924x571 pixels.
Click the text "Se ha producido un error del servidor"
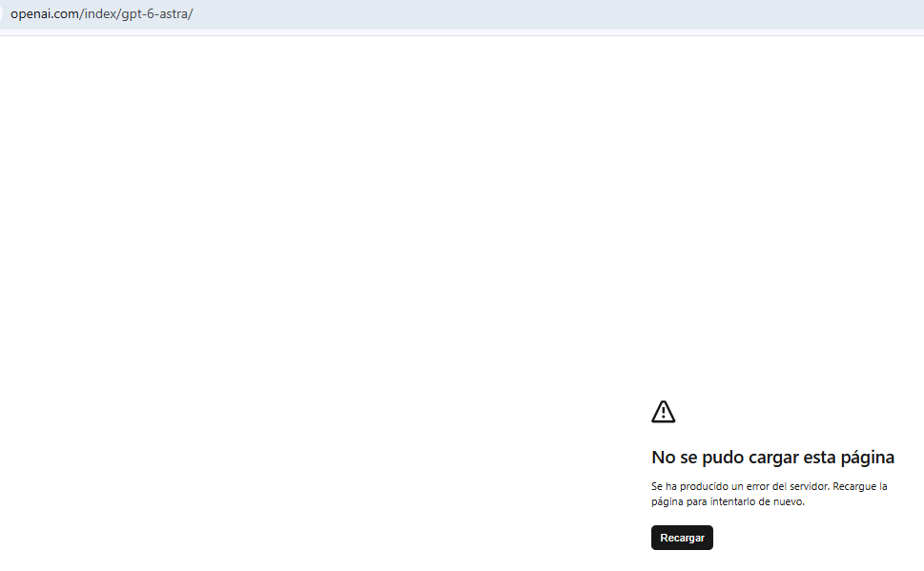[740, 486]
